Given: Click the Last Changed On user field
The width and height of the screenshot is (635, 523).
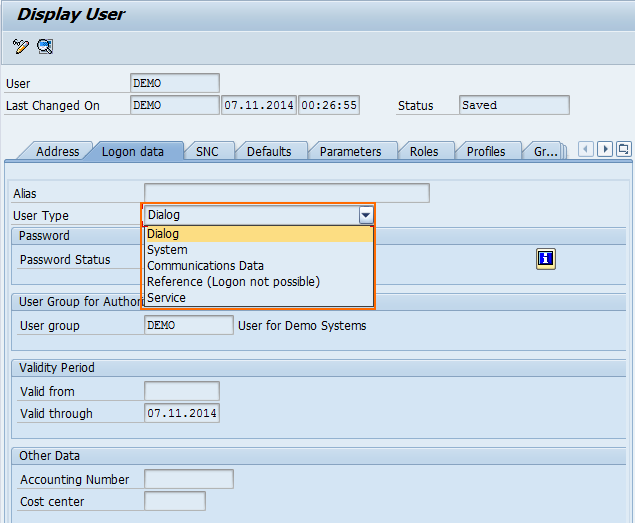Looking at the screenshot, I should click(x=175, y=105).
